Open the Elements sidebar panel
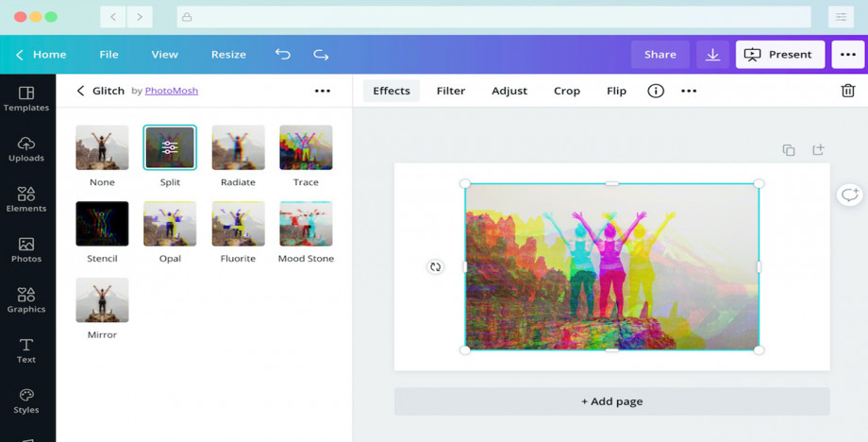 point(26,198)
